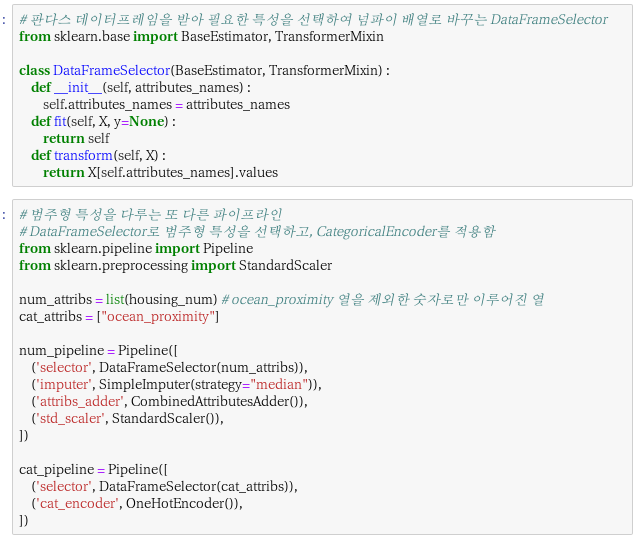Click the SimpleImputer median line

(x=176, y=384)
